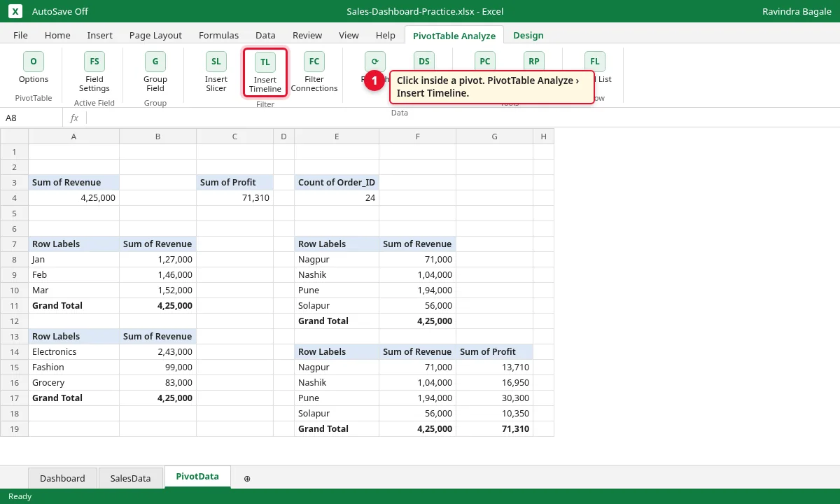Viewport: 840px width, 504px height.
Task: Select Pune in cell E10
Action: [337, 290]
